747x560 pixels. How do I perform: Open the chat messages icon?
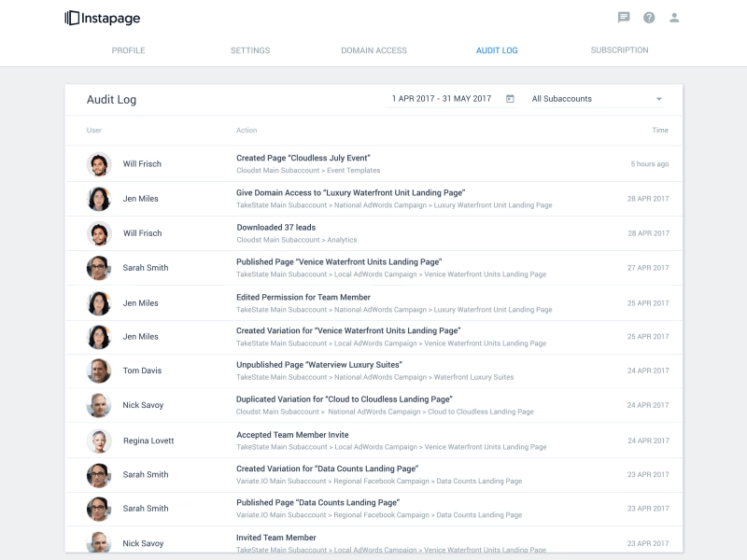point(624,18)
